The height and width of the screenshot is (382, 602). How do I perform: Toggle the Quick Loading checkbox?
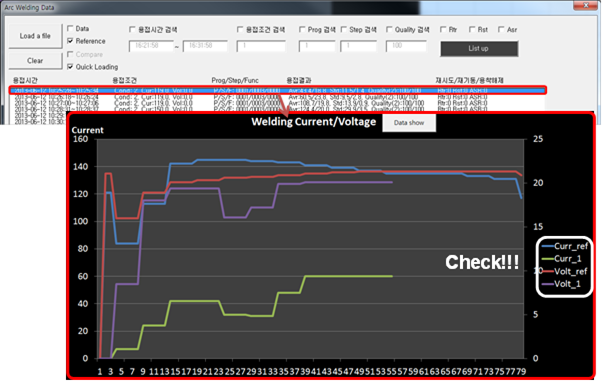click(70, 67)
